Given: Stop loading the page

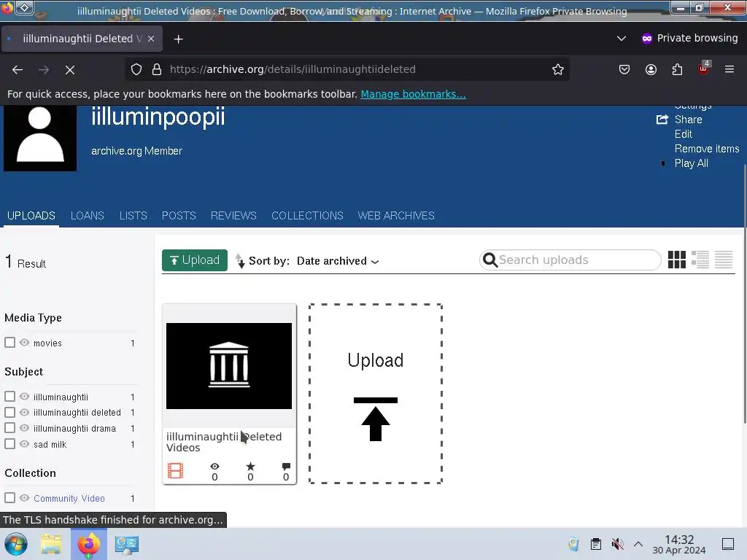Looking at the screenshot, I should click(70, 69).
